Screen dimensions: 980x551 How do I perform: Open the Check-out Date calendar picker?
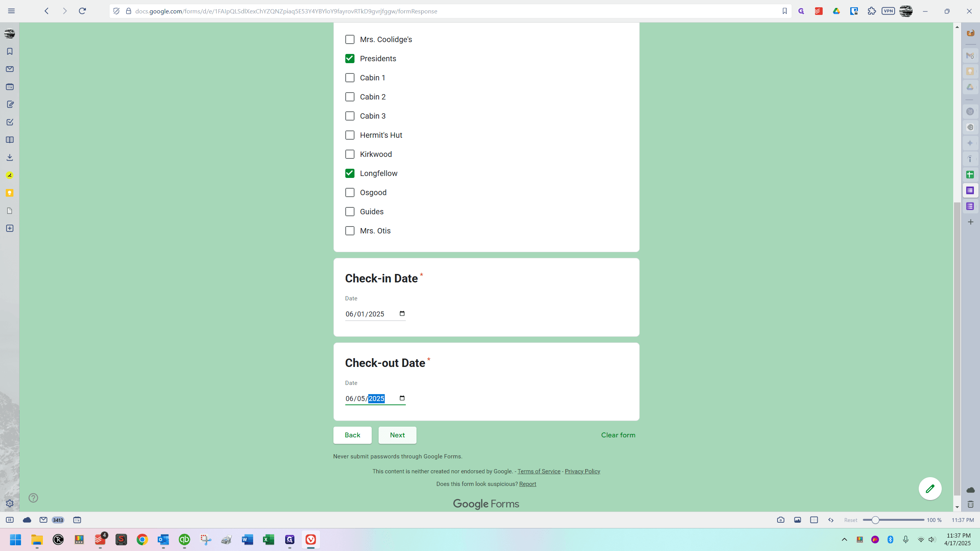pos(402,398)
